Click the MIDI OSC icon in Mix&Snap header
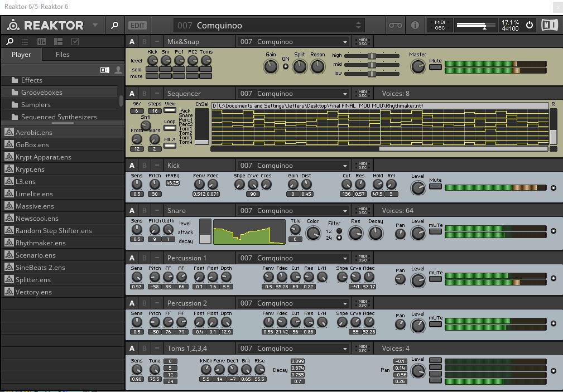 [363, 42]
